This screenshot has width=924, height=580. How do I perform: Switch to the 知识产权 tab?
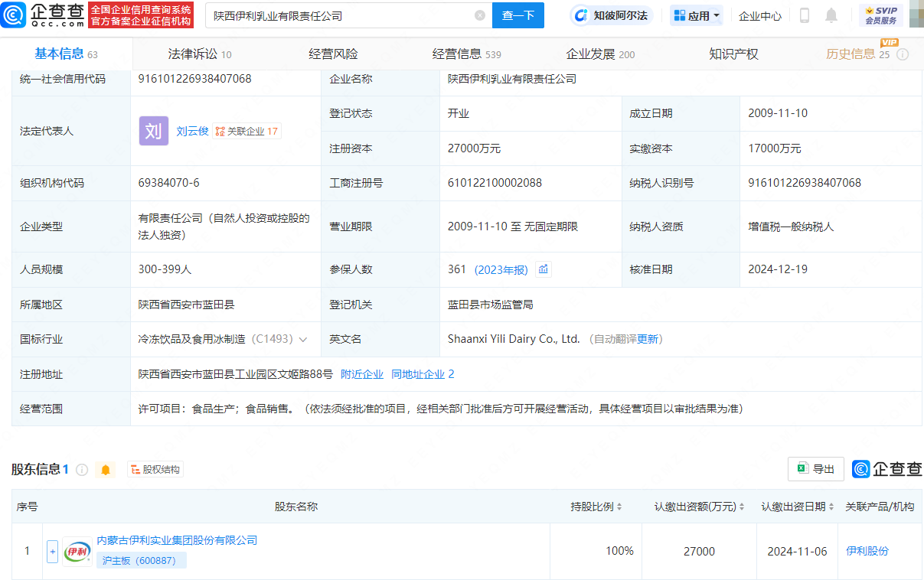click(x=733, y=54)
